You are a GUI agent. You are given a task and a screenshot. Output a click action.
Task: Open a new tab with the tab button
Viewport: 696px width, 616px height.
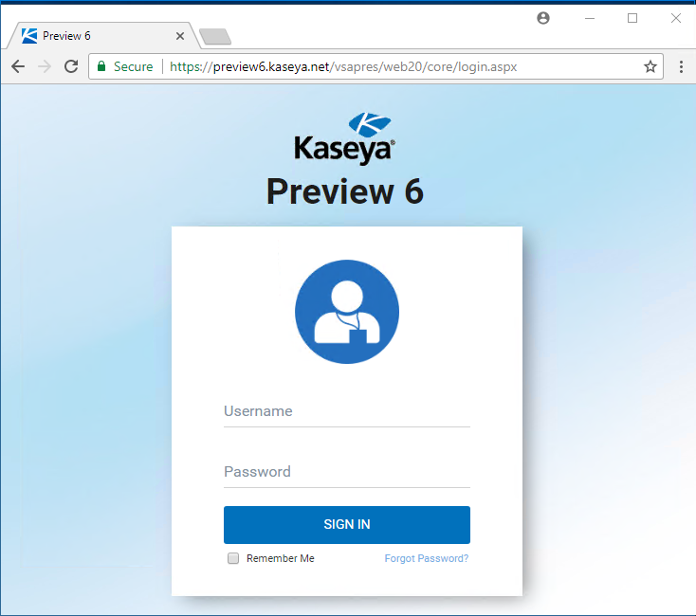[215, 37]
